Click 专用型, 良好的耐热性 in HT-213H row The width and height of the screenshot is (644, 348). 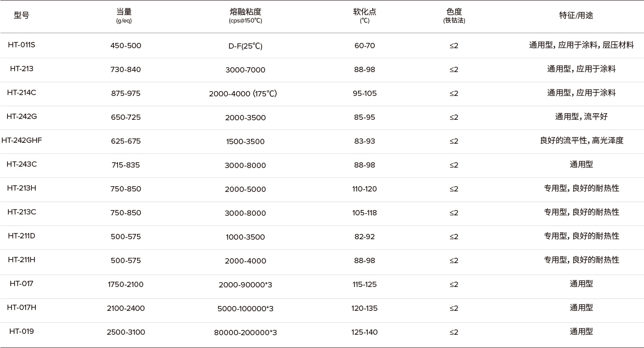(x=581, y=188)
